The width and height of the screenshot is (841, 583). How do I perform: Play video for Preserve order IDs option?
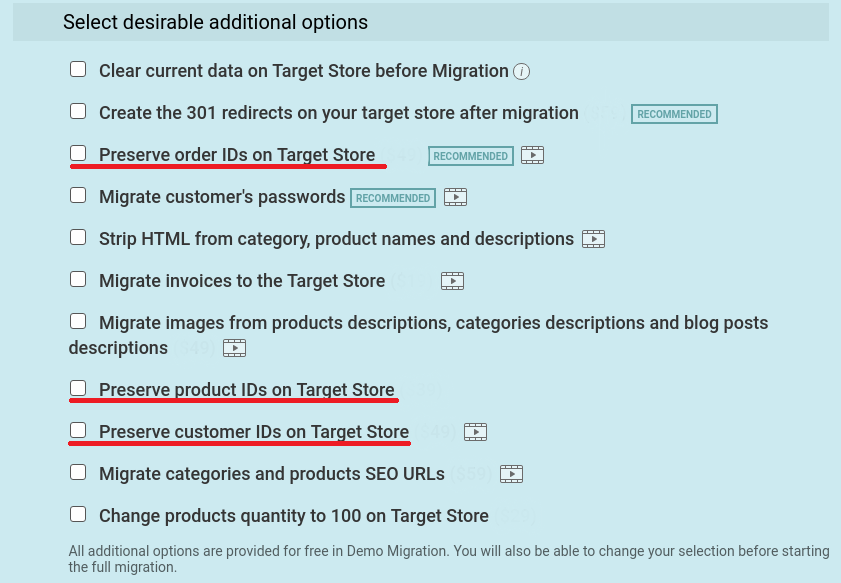coord(533,155)
